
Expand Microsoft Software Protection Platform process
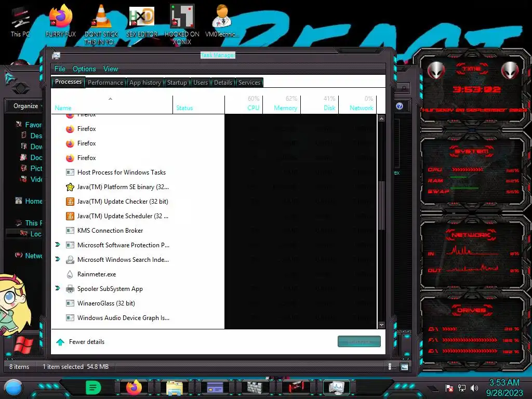coord(57,245)
